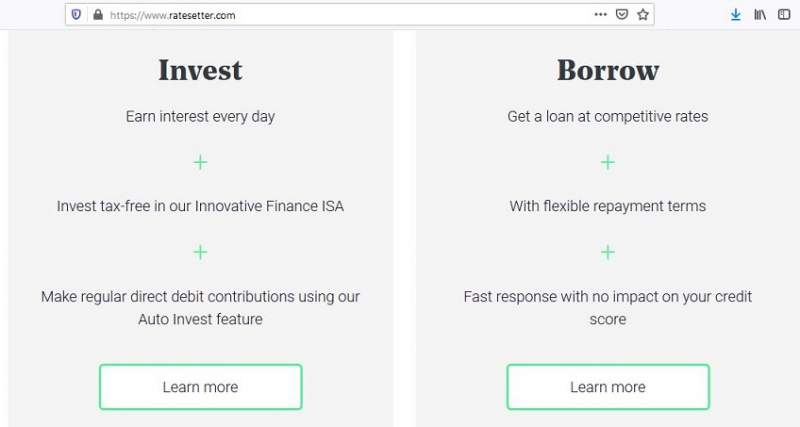Click green plus below Innovative Finance ISA text
This screenshot has width=800, height=427.
tap(200, 252)
